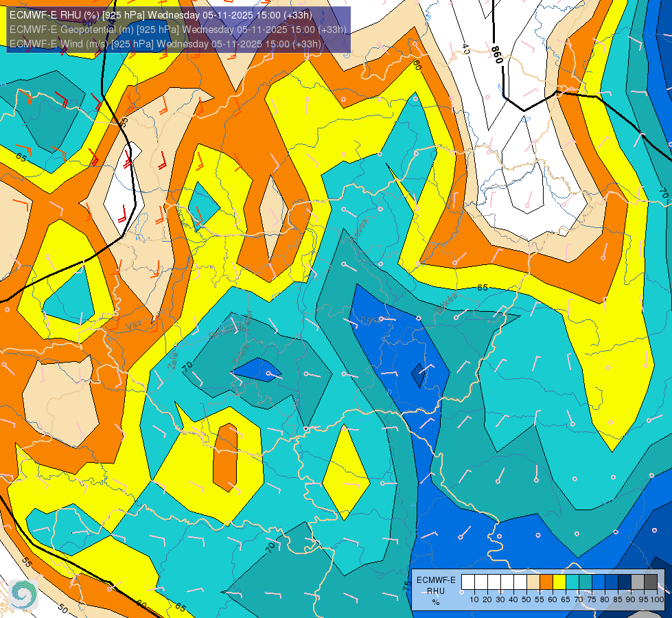672x618 pixels.
Task: Click the dark gray 95–100% legend swatch
Action: pyautogui.click(x=651, y=582)
